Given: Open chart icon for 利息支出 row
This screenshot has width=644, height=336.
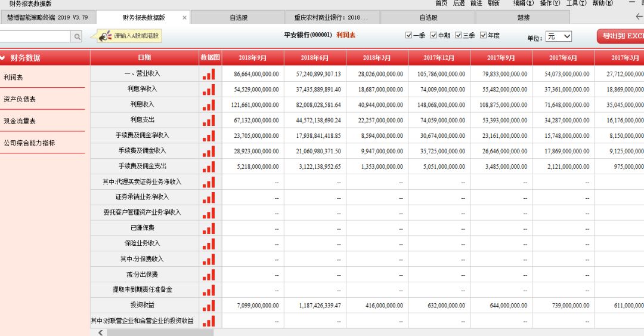Looking at the screenshot, I should (208, 120).
